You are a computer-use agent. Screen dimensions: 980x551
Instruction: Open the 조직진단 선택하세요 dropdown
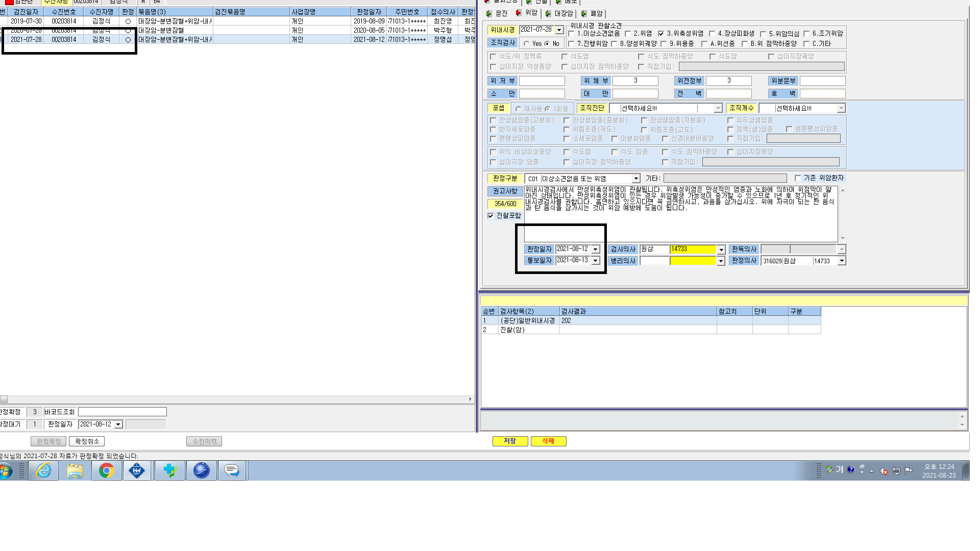click(718, 108)
